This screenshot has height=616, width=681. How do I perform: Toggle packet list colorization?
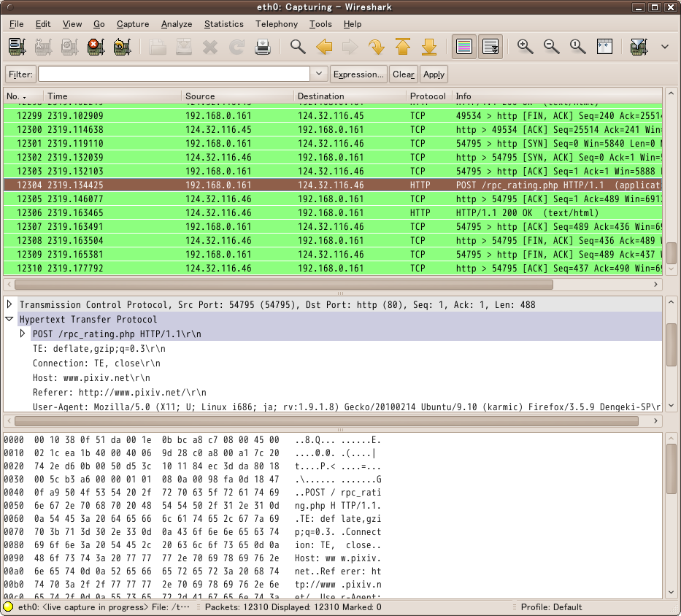click(x=463, y=47)
